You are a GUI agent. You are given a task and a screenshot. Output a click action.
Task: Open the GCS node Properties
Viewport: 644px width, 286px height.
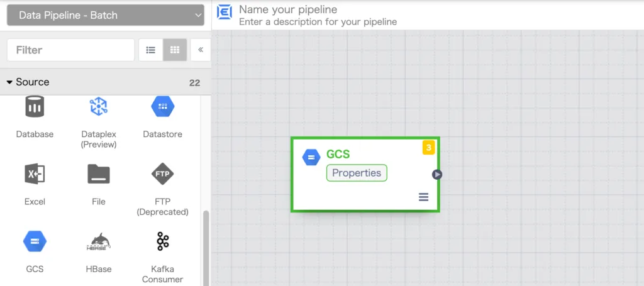(357, 173)
